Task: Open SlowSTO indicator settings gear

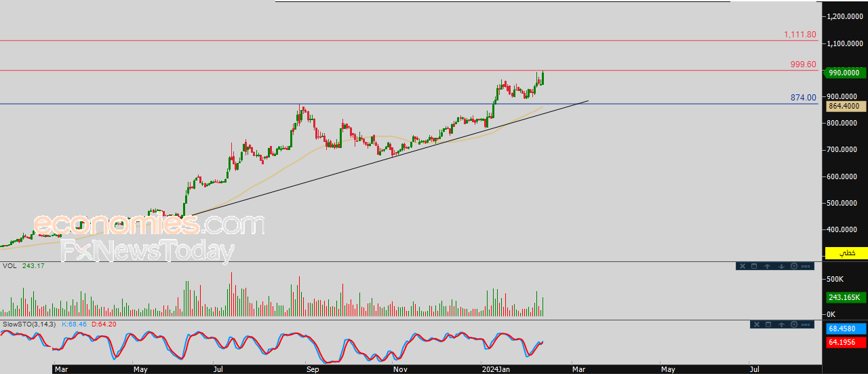Action: click(x=794, y=324)
